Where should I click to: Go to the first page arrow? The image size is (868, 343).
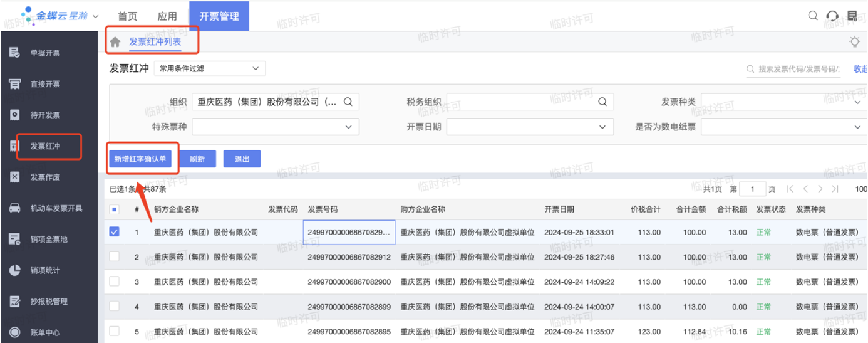790,189
